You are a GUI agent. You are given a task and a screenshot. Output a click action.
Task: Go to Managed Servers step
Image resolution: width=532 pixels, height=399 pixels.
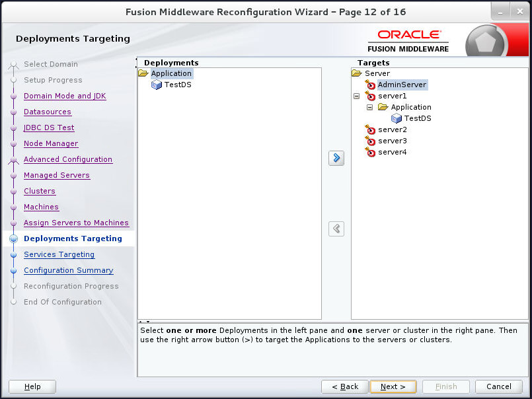pos(57,175)
